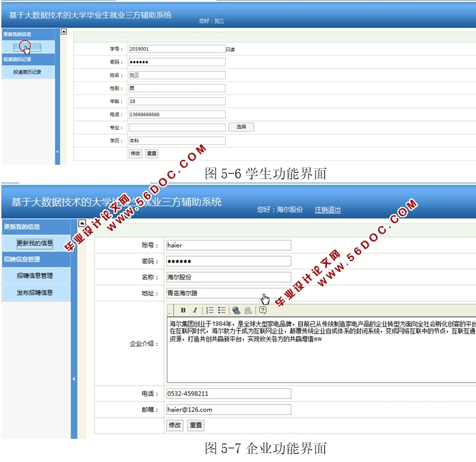This screenshot has width=476, height=462.
Task: Collapse the enterprise sidebar with left arrow
Action: click(x=74, y=379)
